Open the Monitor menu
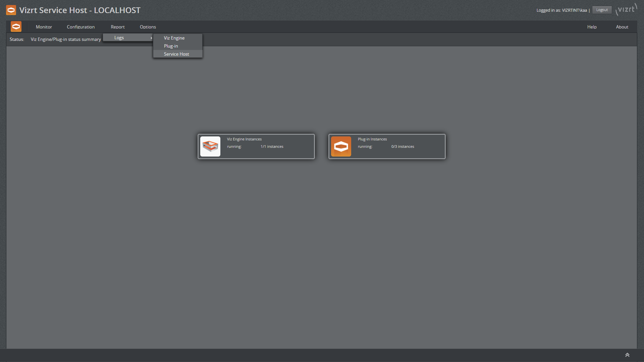Image resolution: width=644 pixels, height=362 pixels. pyautogui.click(x=44, y=27)
